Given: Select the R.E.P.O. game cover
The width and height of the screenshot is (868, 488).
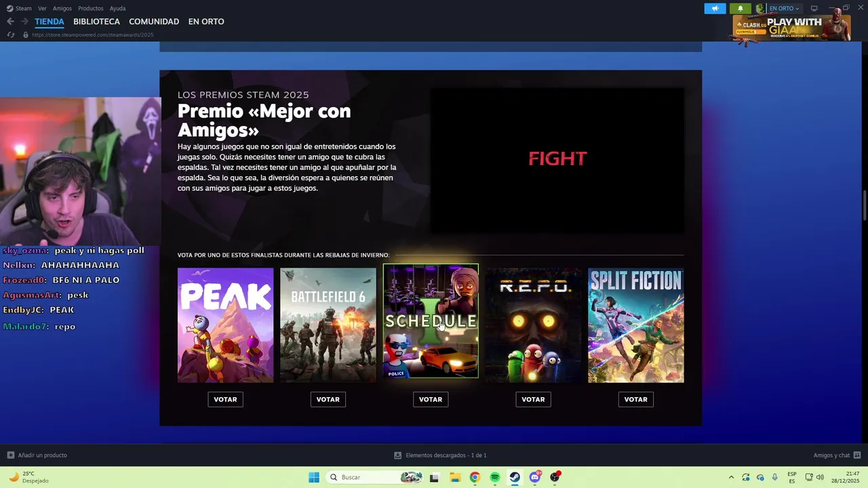Looking at the screenshot, I should (533, 325).
